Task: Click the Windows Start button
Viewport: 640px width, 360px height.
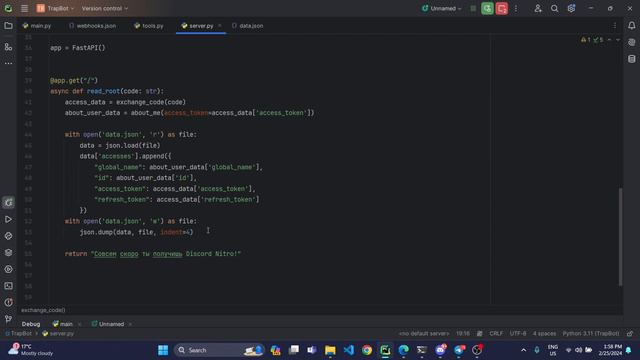Action: point(163,350)
